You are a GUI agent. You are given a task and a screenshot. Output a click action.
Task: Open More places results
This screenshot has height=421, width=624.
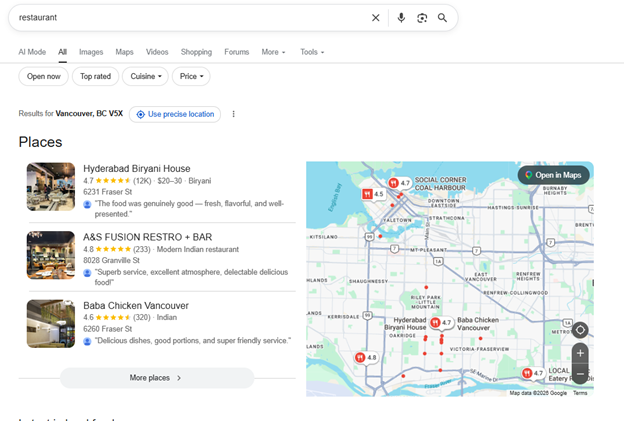157,378
